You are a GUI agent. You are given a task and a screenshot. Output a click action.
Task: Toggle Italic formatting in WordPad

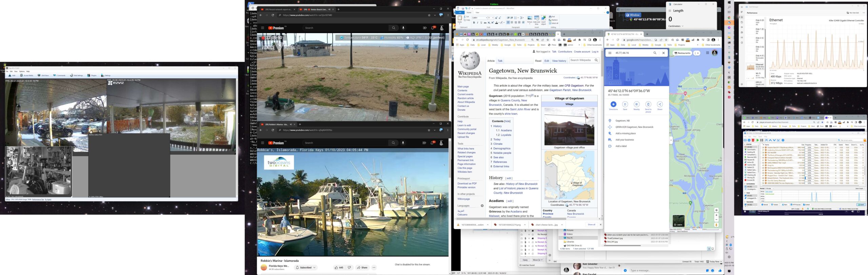tap(477, 23)
